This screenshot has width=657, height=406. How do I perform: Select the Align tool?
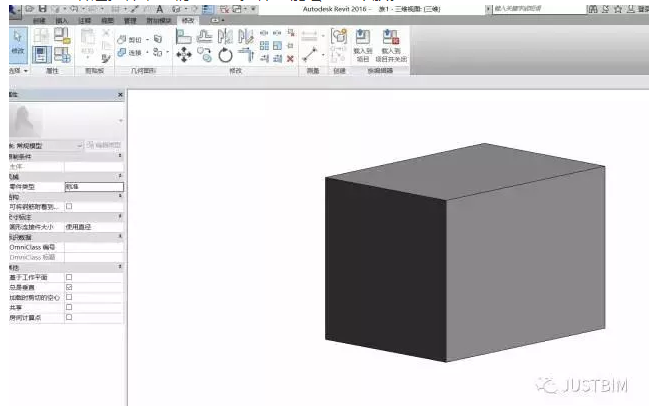pyautogui.click(x=184, y=36)
